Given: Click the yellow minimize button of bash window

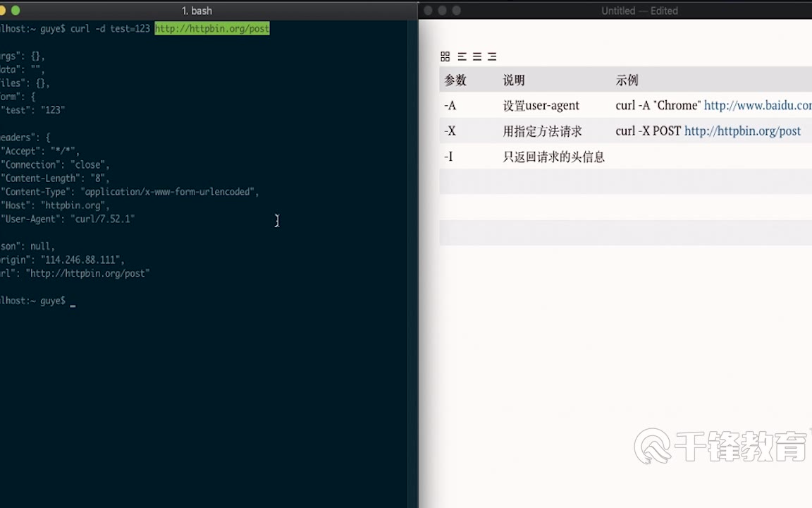Looking at the screenshot, I should [x=2, y=11].
